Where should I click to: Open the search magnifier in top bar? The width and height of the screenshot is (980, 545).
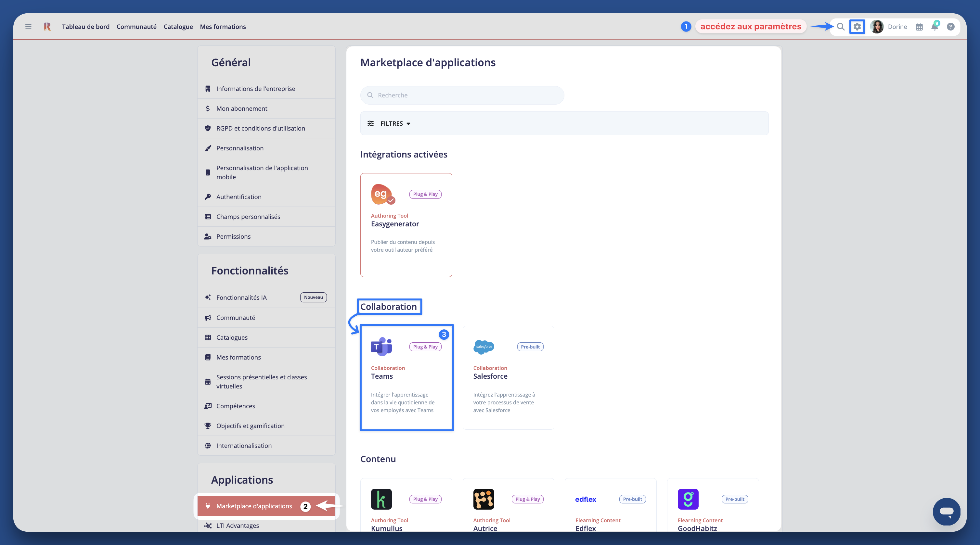[x=841, y=27]
